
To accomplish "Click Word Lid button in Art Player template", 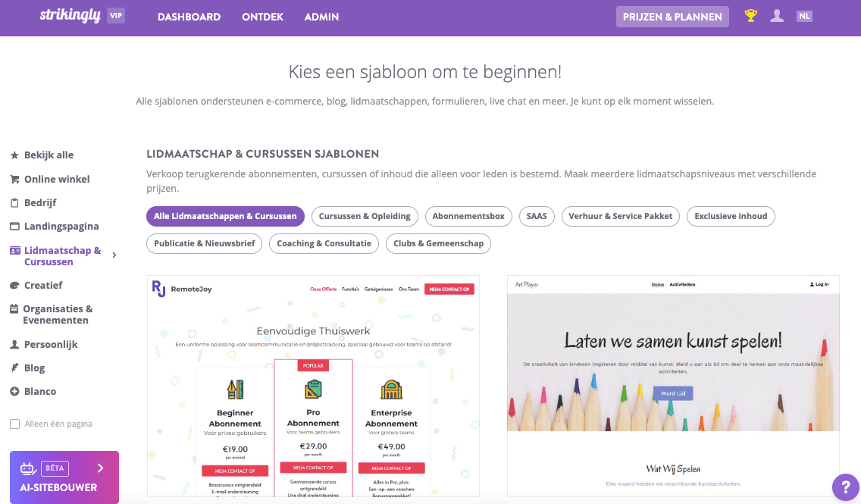I will pyautogui.click(x=673, y=393).
